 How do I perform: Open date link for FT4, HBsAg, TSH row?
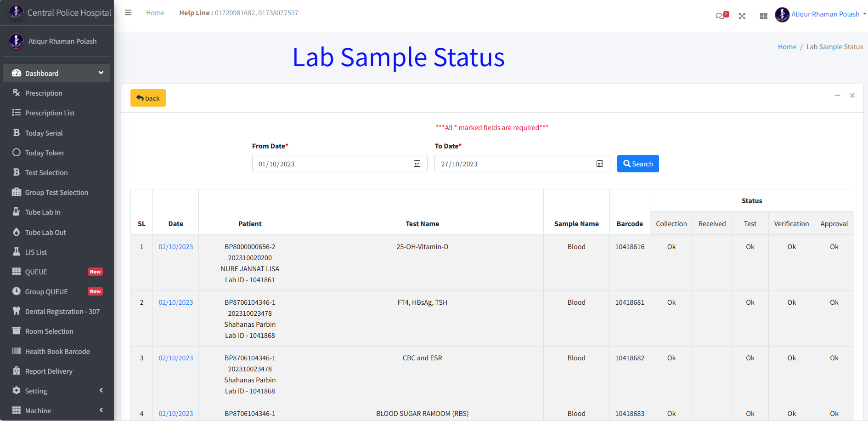(176, 302)
